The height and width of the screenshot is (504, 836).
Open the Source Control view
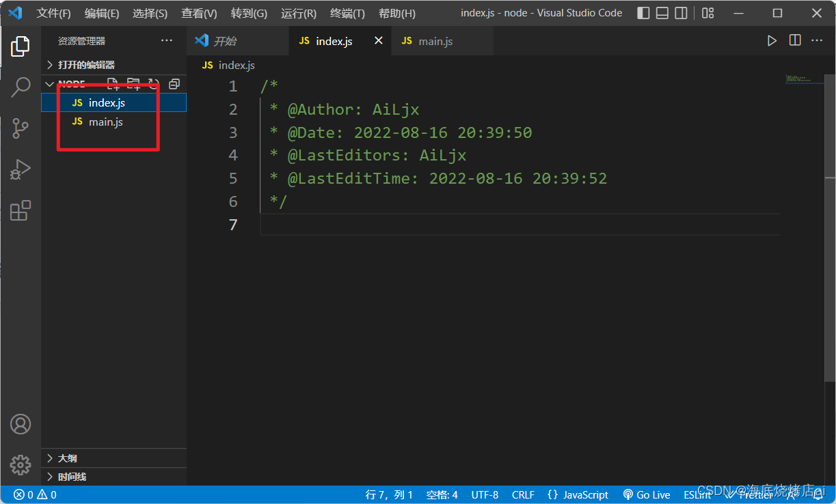click(x=21, y=128)
